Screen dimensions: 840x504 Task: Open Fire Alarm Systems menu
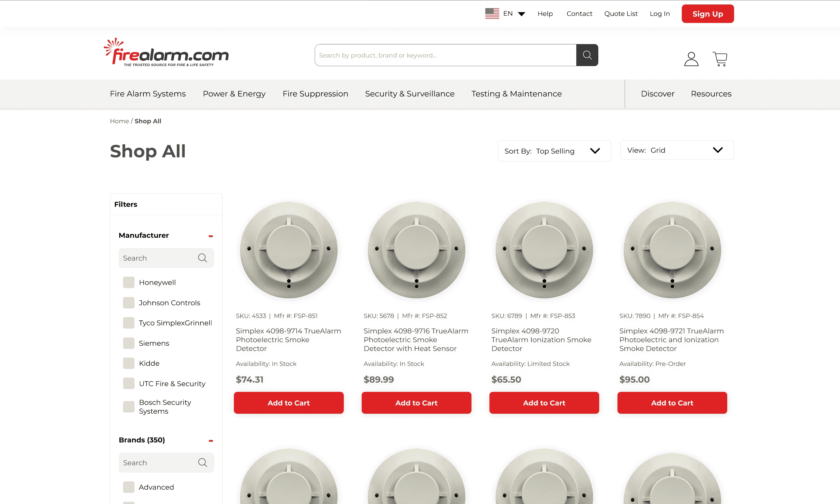pyautogui.click(x=148, y=94)
